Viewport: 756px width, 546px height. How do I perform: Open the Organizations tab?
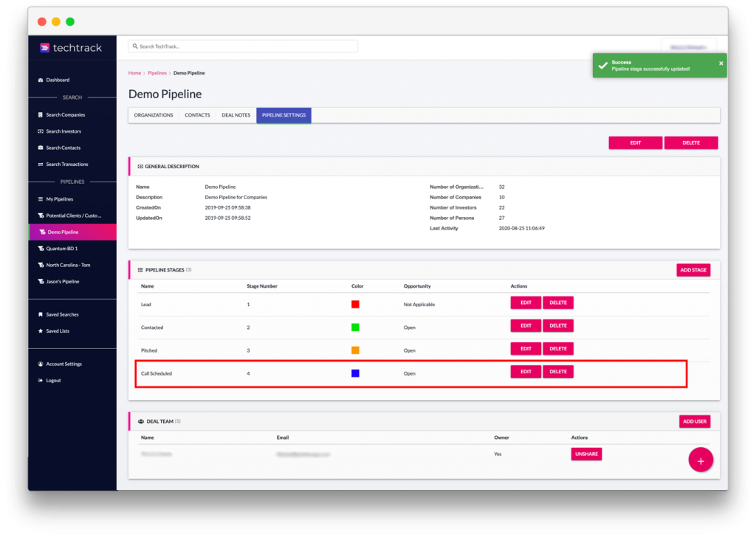(x=154, y=115)
